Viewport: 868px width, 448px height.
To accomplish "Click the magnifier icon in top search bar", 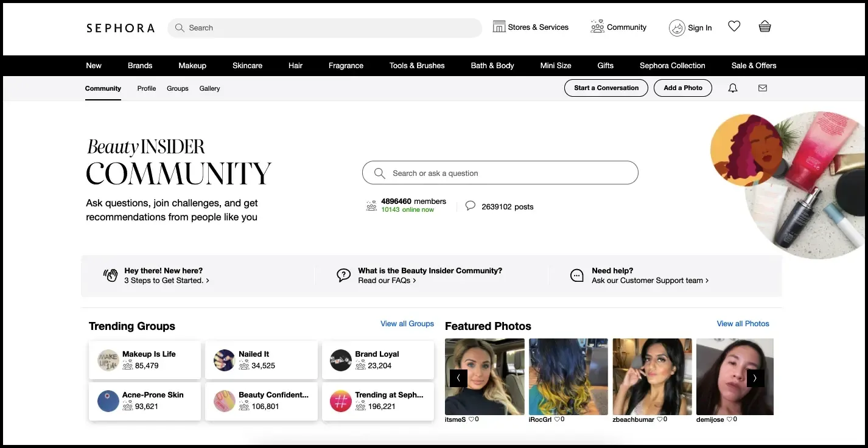I will click(180, 28).
